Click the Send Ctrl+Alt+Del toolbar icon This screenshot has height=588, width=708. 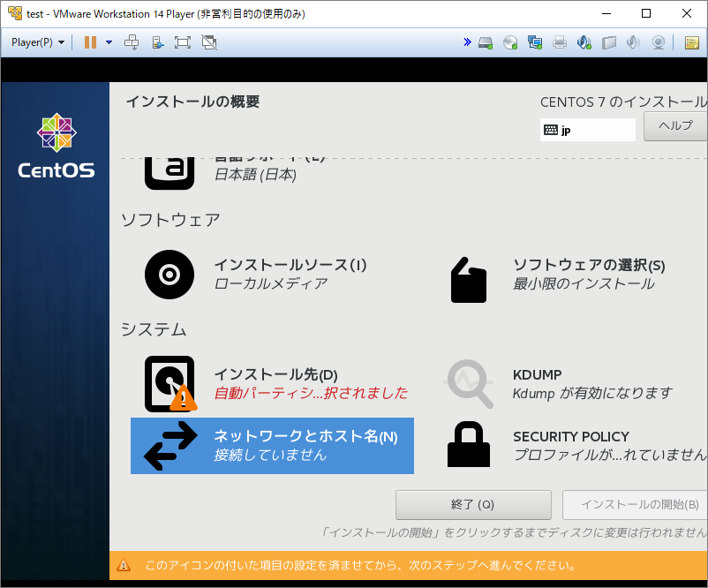[x=132, y=42]
